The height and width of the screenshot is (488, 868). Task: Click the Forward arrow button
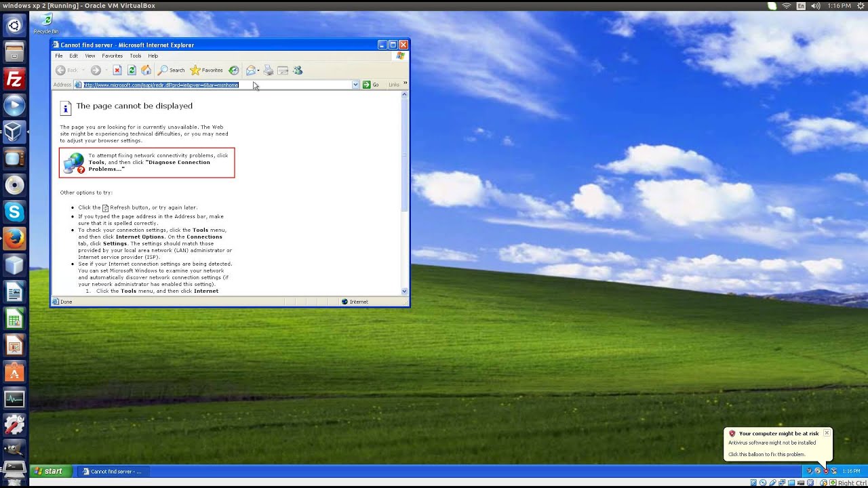tap(96, 70)
